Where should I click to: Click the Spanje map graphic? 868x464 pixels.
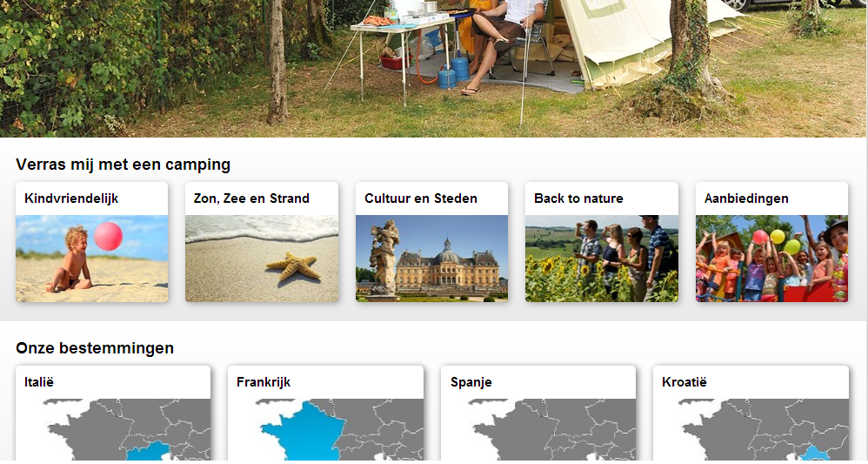(538, 430)
